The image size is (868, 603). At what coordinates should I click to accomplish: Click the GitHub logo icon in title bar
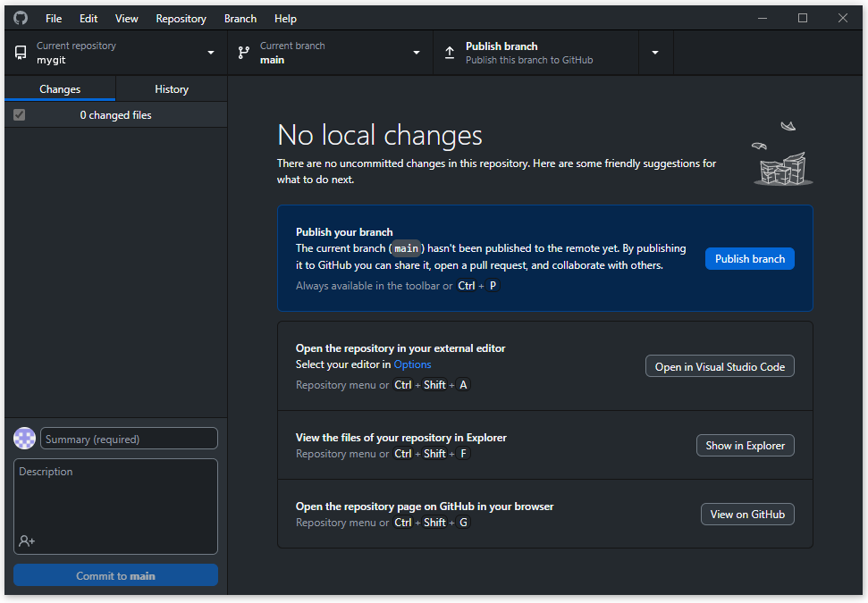(x=21, y=18)
